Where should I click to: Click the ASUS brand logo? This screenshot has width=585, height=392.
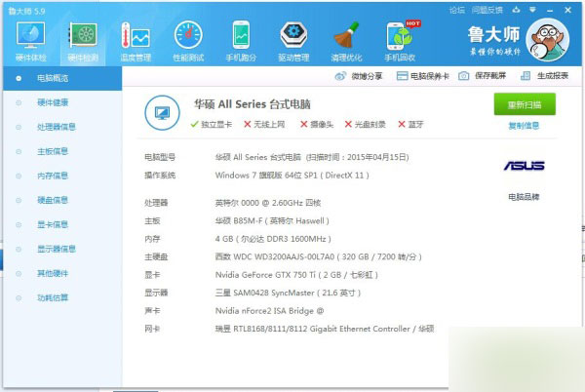pos(524,166)
